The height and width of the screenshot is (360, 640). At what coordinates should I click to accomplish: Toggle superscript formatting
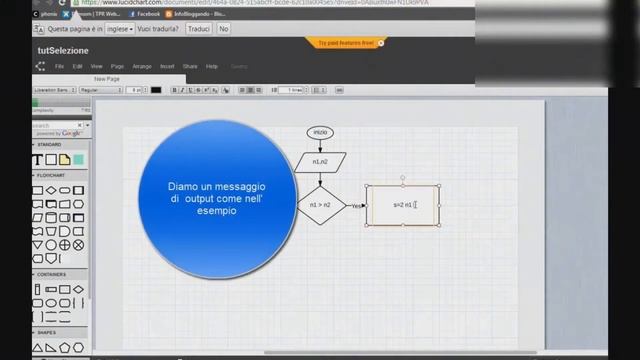207,90
